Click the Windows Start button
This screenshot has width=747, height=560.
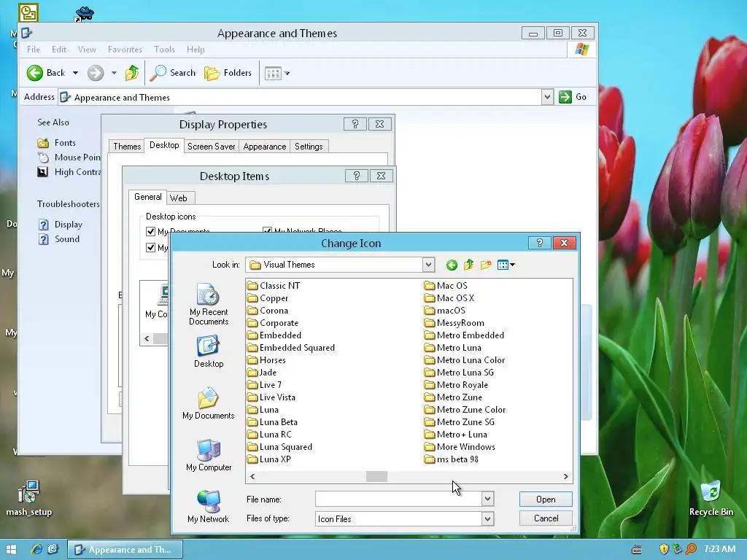(12, 550)
